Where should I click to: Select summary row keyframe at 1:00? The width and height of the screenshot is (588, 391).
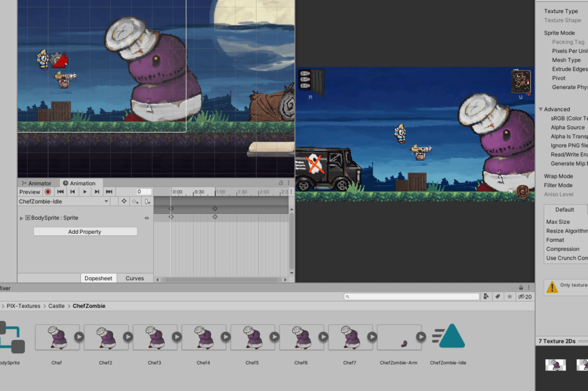coord(215,208)
